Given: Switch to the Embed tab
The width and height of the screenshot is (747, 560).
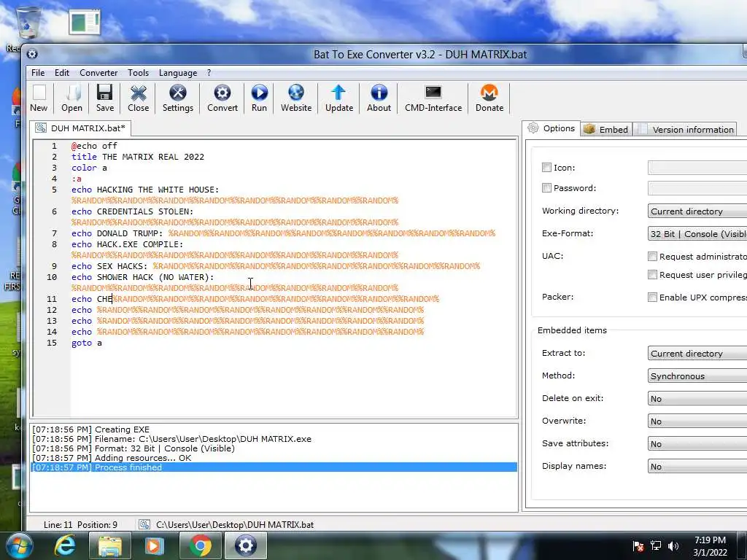Looking at the screenshot, I should pyautogui.click(x=606, y=129).
